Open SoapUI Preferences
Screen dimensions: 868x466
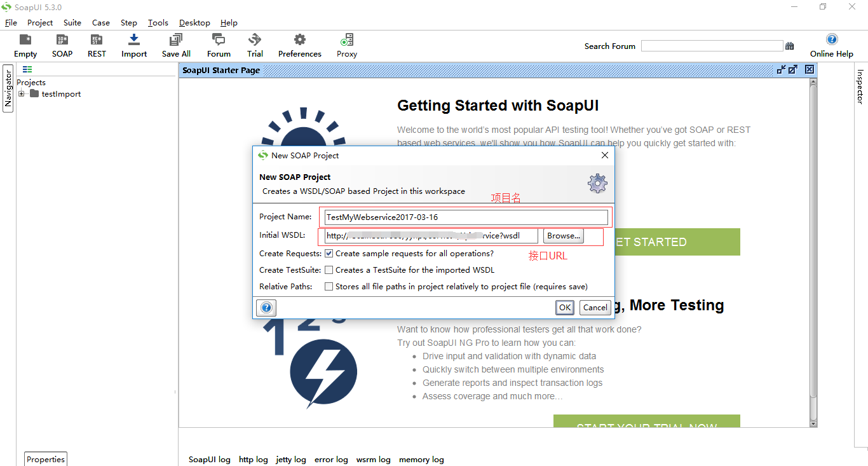pyautogui.click(x=299, y=45)
